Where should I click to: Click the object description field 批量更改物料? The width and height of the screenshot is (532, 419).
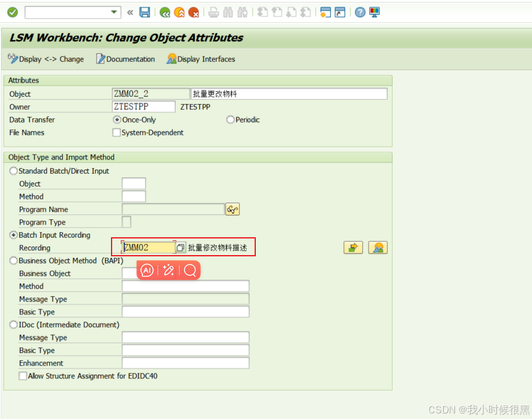[x=289, y=94]
